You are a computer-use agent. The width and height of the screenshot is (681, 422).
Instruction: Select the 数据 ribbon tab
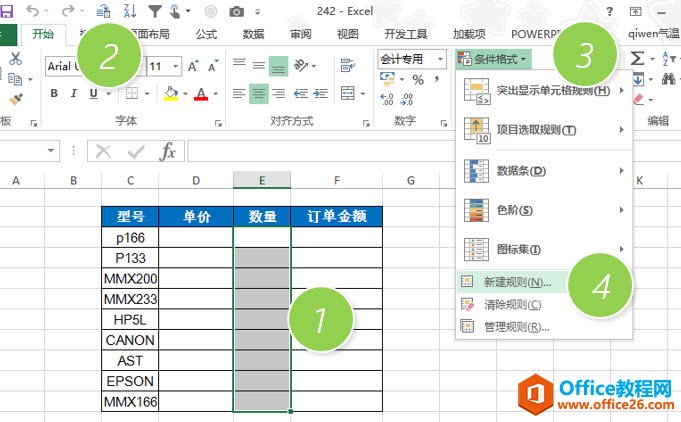254,34
